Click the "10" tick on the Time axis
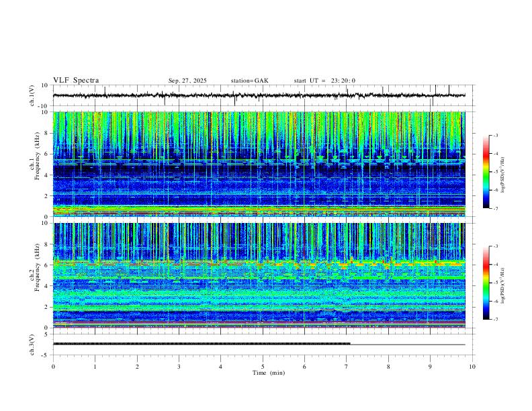This screenshot has height=411, width=532. coord(472,367)
